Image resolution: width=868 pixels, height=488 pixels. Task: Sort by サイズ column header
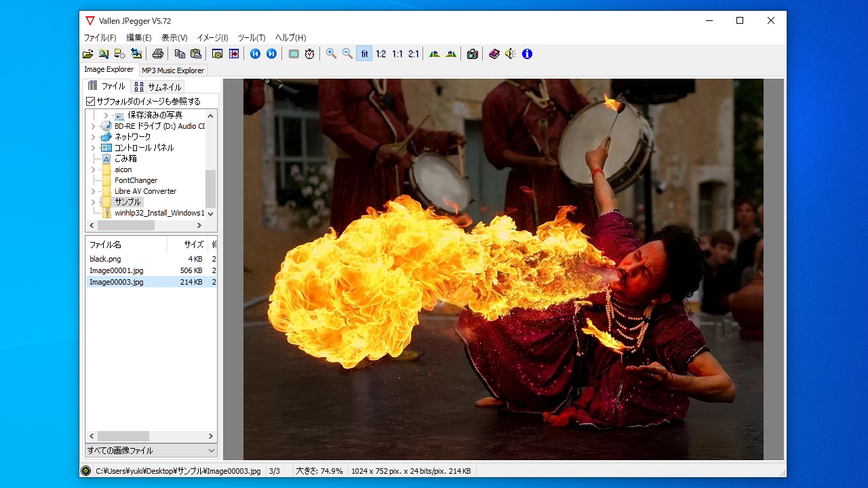click(x=187, y=245)
